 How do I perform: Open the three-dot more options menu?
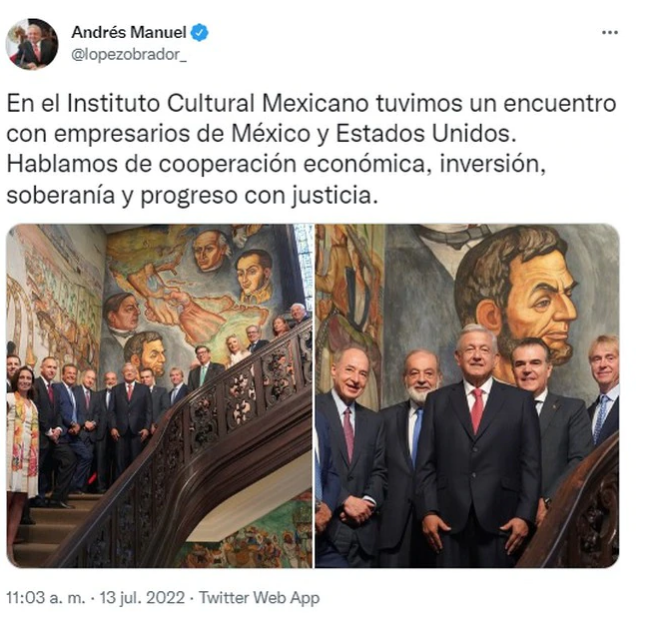(610, 32)
